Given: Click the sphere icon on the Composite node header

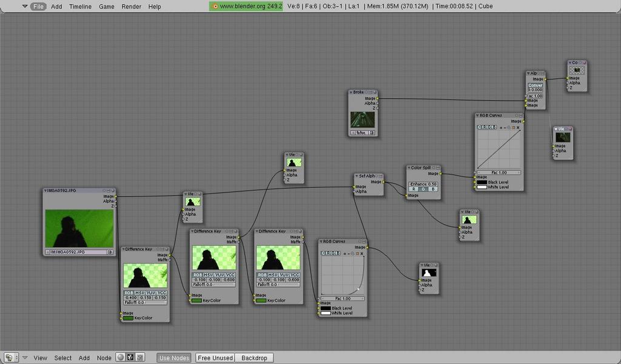Looking at the screenshot, I should click(x=584, y=63).
